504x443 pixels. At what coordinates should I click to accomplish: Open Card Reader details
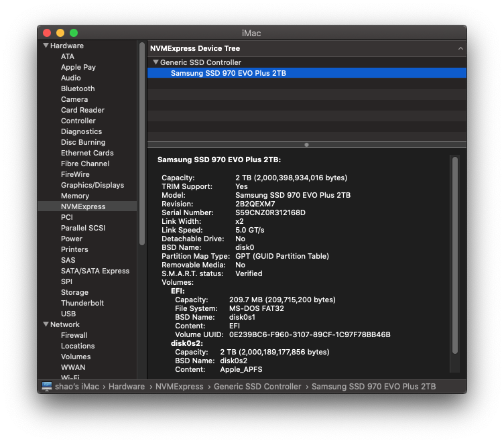pos(82,110)
